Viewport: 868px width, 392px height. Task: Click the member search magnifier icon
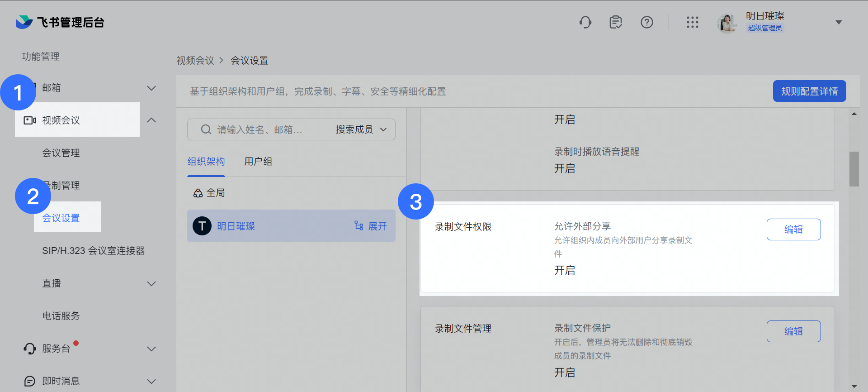[206, 129]
